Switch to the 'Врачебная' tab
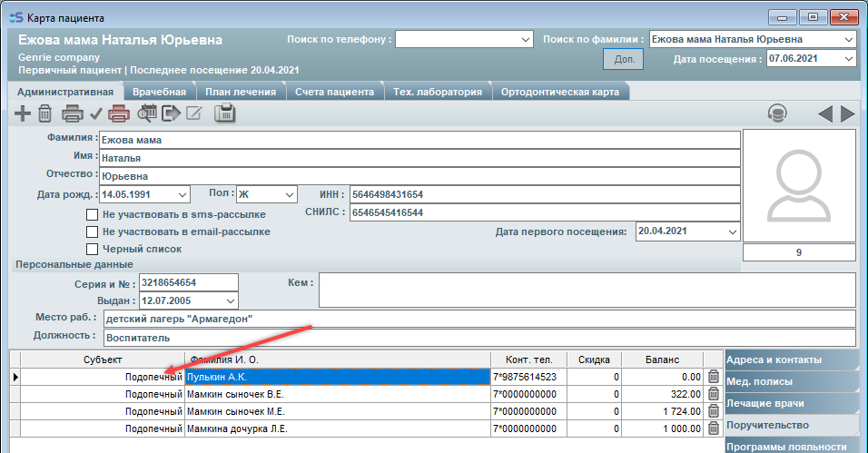This screenshot has height=453, width=868. click(x=159, y=92)
